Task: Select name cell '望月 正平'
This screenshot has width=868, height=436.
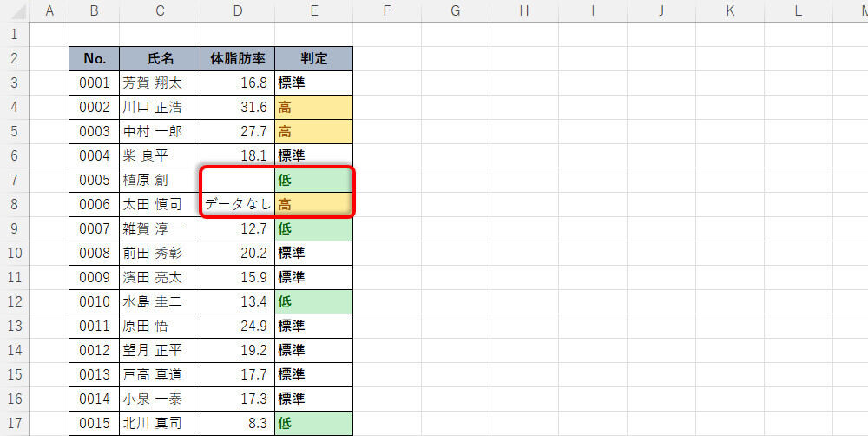Action: coord(160,350)
